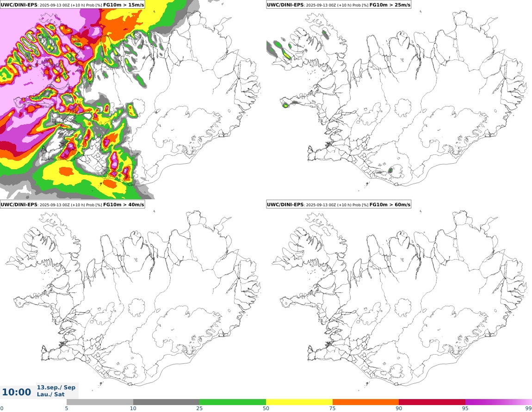Click the light gray 5-10% legend segment

pyautogui.click(x=100, y=402)
